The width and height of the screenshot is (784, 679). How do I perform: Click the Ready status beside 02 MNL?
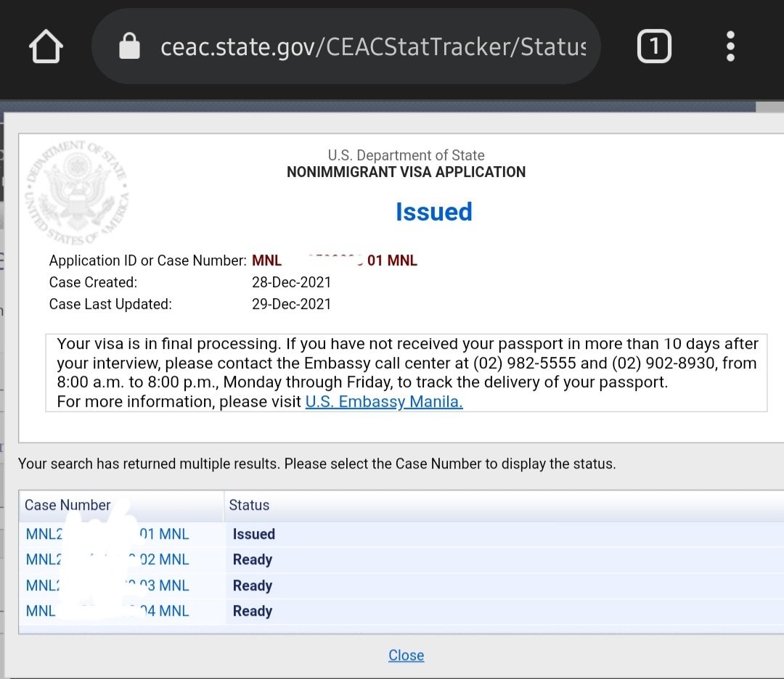pyautogui.click(x=253, y=559)
